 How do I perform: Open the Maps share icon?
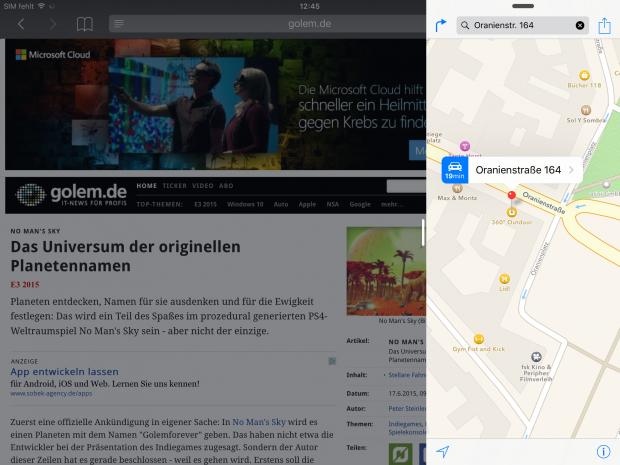pos(604,26)
